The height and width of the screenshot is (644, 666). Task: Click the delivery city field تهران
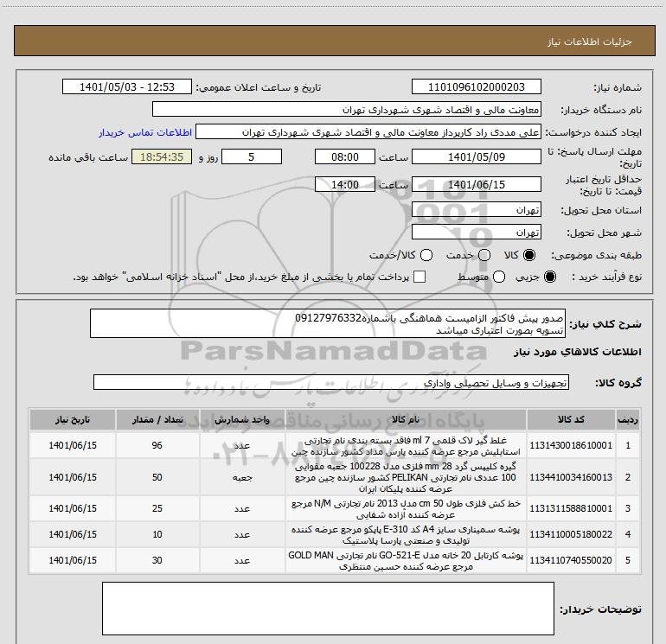pos(476,232)
